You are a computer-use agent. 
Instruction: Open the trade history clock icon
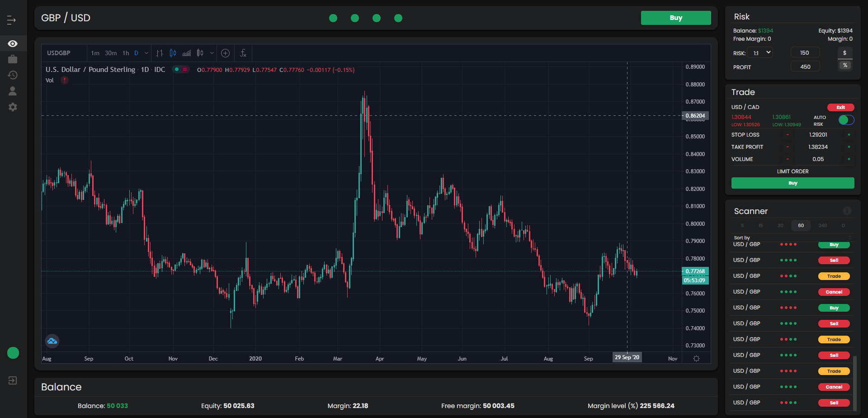[x=13, y=75]
